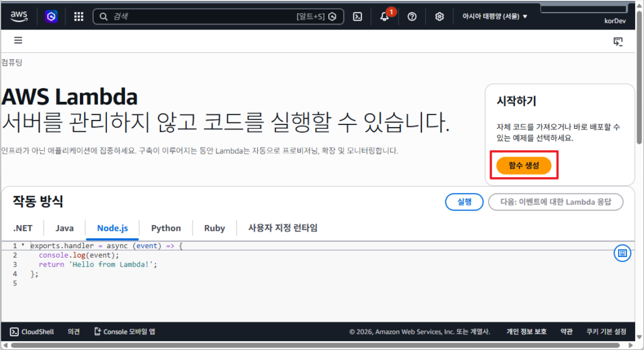Click the horizontal scrollbar right arrow
The image size is (644, 350).
[631, 346]
